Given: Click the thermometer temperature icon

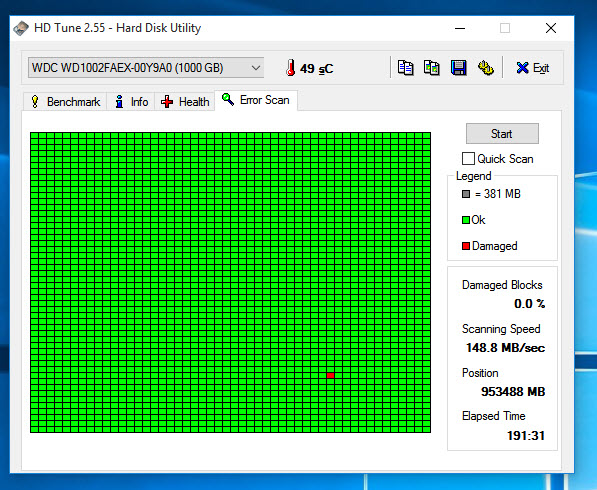Looking at the screenshot, I should 291,68.
